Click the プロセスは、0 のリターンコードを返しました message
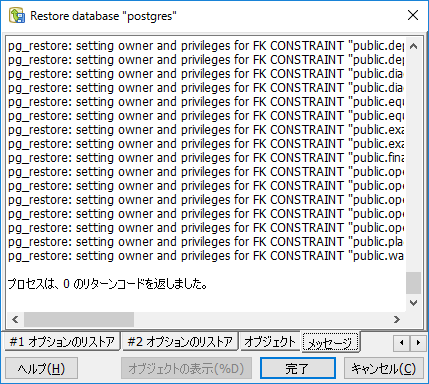The image size is (429, 384). tap(107, 284)
